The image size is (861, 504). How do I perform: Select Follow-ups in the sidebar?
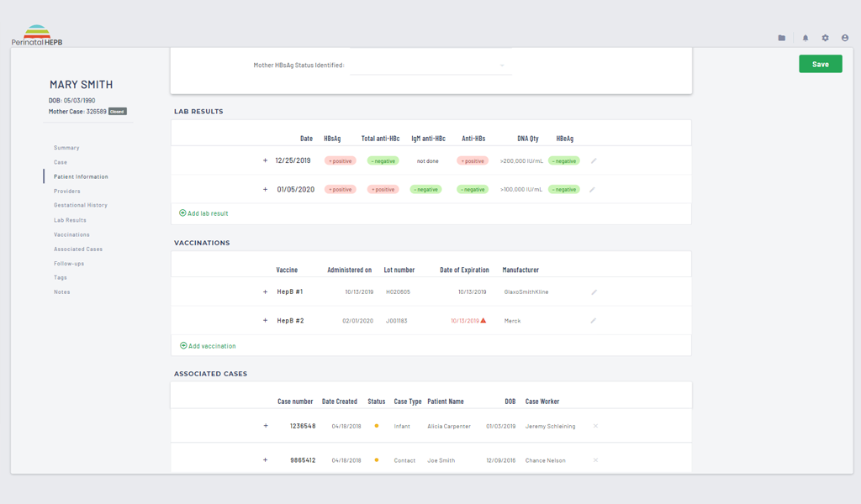pyautogui.click(x=69, y=264)
